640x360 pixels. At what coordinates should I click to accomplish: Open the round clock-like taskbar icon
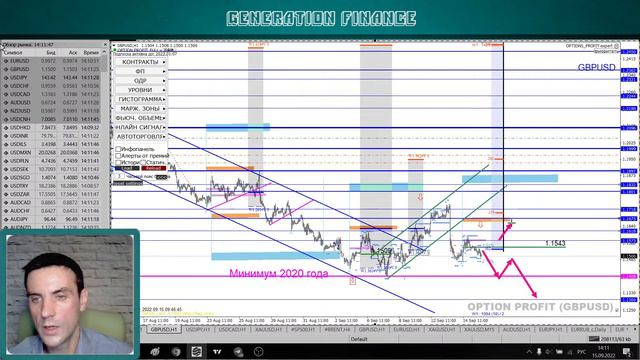[x=258, y=351]
